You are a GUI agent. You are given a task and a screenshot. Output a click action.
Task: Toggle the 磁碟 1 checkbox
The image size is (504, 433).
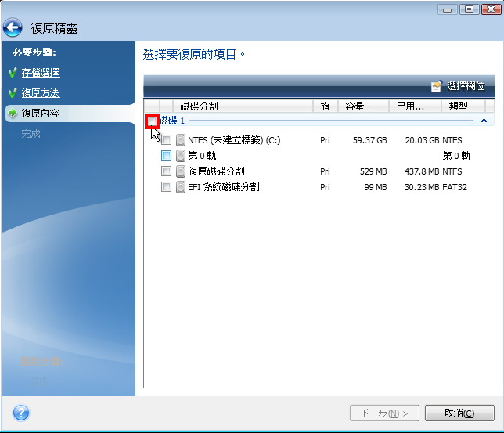[152, 121]
